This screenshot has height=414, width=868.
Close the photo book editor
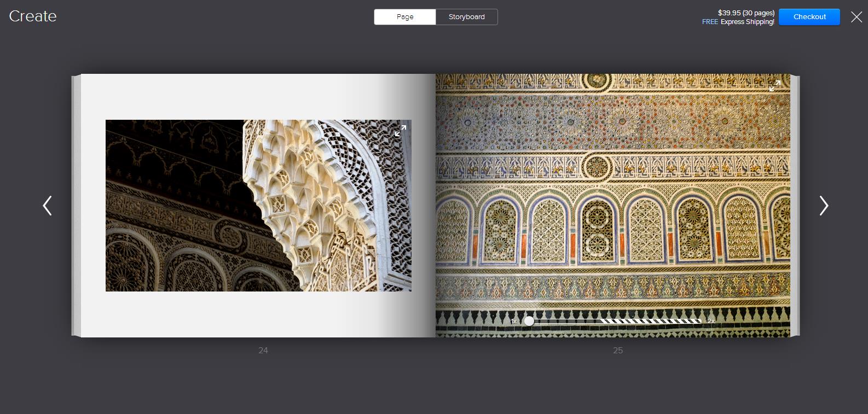857,17
